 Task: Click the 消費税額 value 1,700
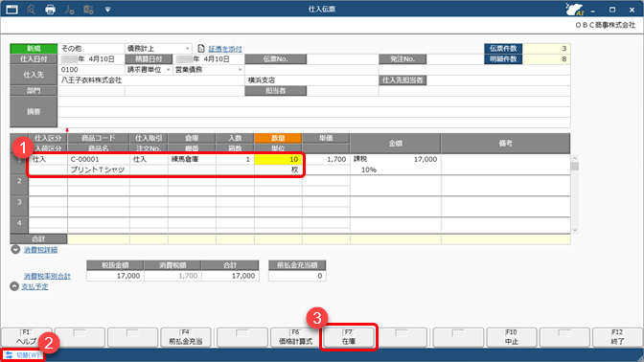point(172,276)
